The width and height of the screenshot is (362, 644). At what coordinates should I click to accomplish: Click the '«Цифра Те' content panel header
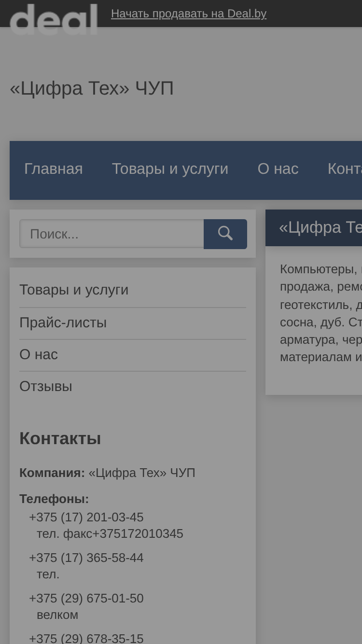click(314, 228)
